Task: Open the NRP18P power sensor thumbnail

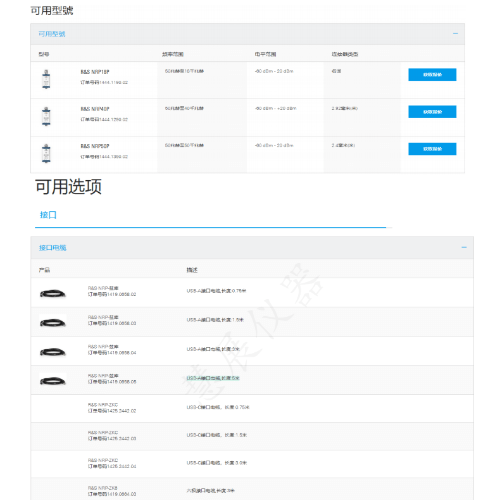Action: (x=46, y=79)
